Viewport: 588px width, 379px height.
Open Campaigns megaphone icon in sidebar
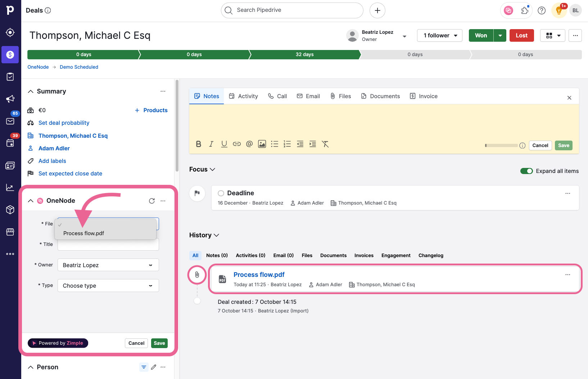pyautogui.click(x=10, y=99)
